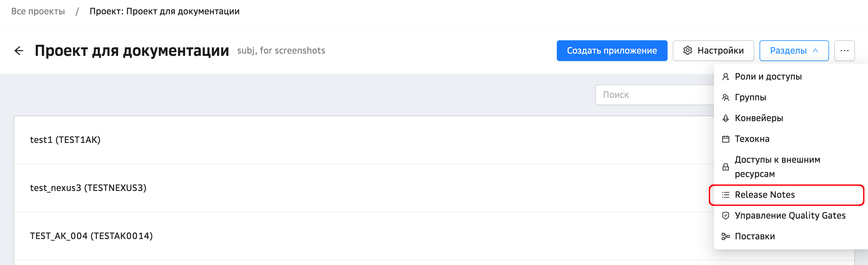Click the lock icon for external resource access

click(725, 167)
